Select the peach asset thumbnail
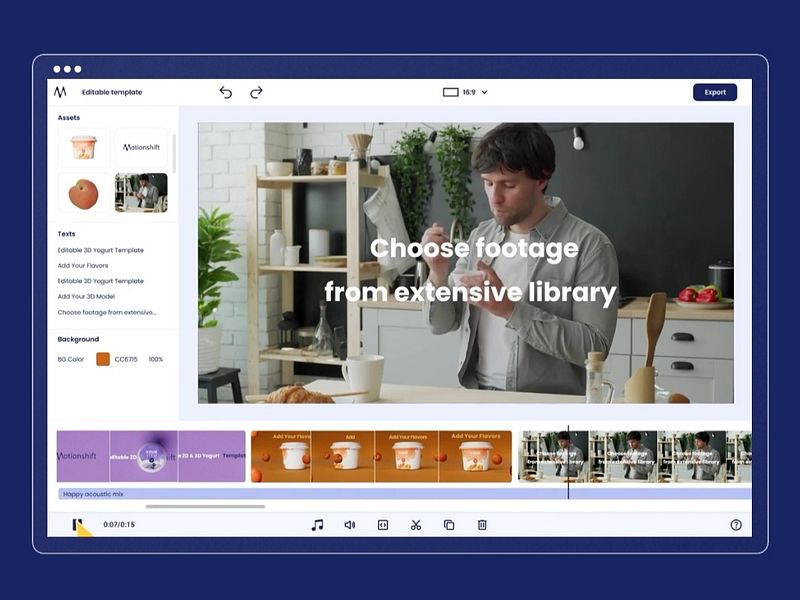Image resolution: width=800 pixels, height=600 pixels. 84,193
